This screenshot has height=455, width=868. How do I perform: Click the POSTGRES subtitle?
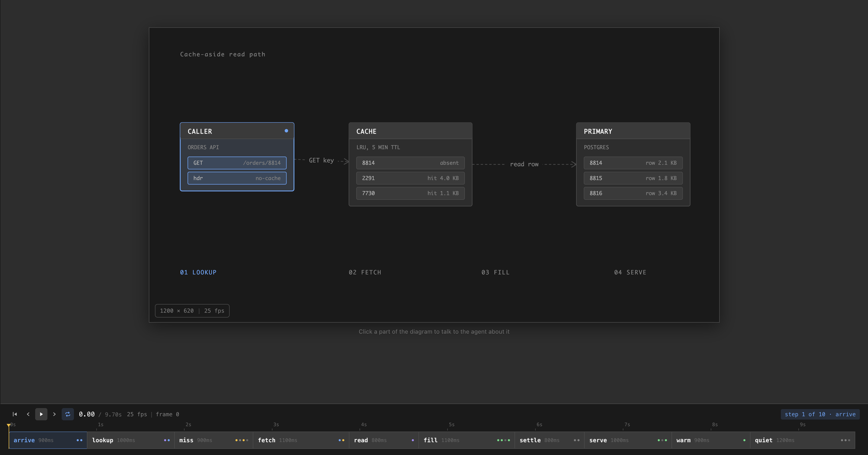[596, 147]
